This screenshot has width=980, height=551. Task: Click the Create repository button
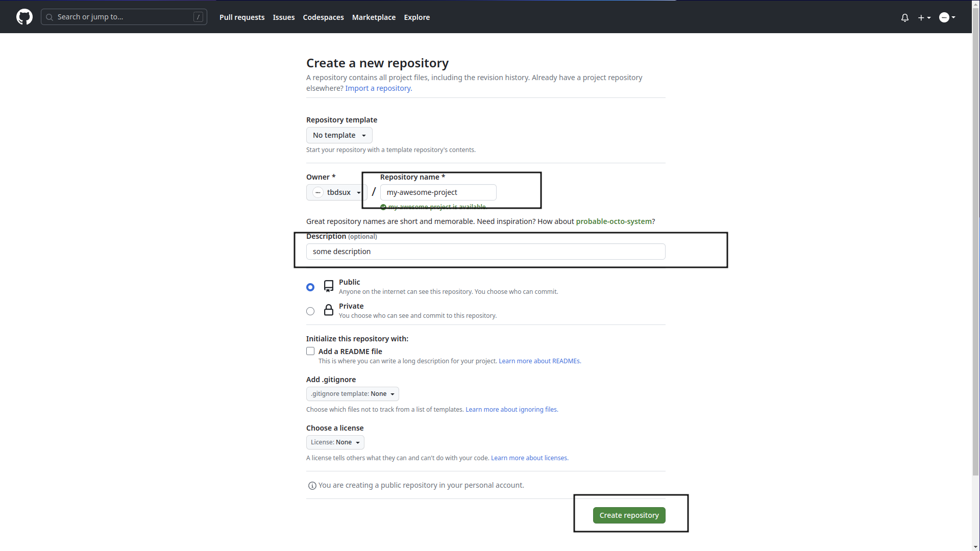click(629, 515)
